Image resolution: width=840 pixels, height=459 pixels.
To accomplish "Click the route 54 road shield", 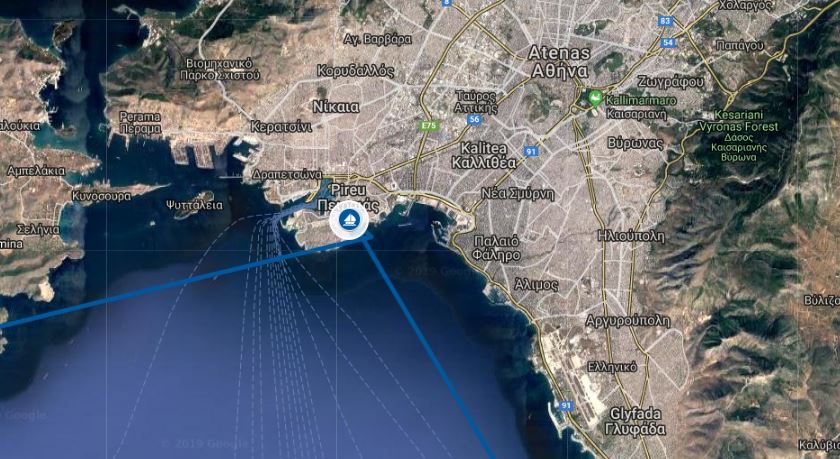I will click(668, 42).
